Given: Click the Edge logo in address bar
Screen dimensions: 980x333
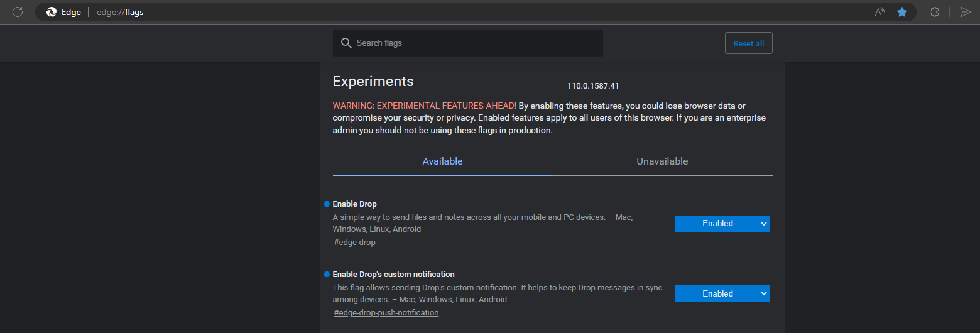Looking at the screenshot, I should pyautogui.click(x=52, y=12).
